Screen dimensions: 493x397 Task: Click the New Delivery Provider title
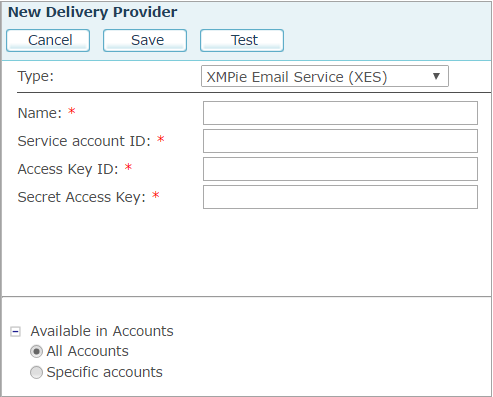93,12
